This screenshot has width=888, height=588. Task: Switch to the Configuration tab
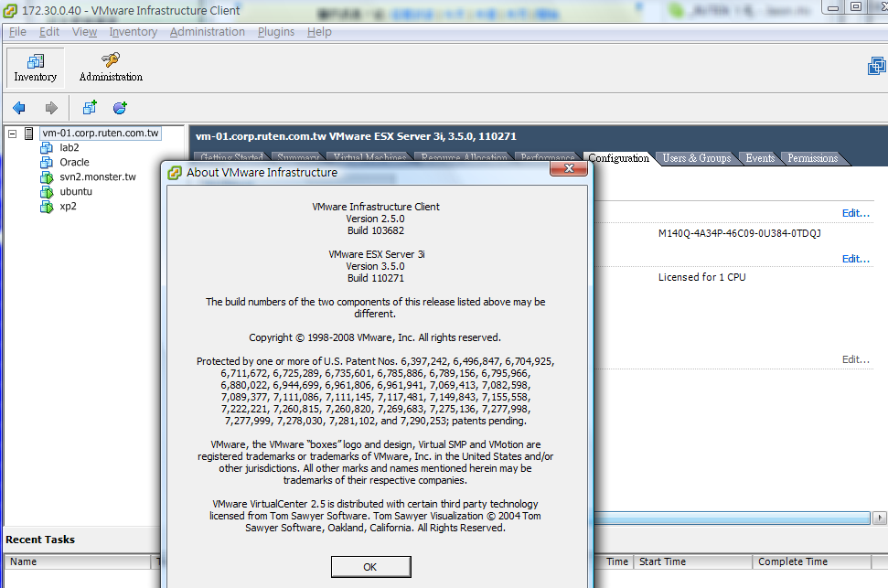[x=619, y=158]
